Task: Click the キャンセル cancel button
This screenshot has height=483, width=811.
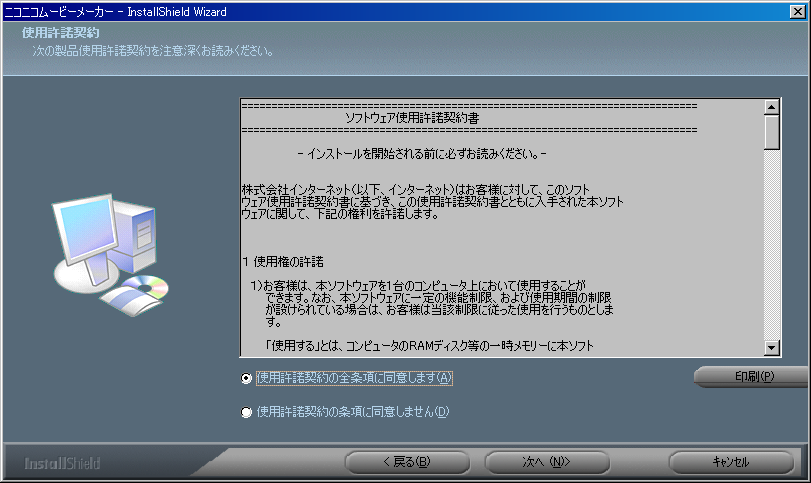Action: click(731, 462)
